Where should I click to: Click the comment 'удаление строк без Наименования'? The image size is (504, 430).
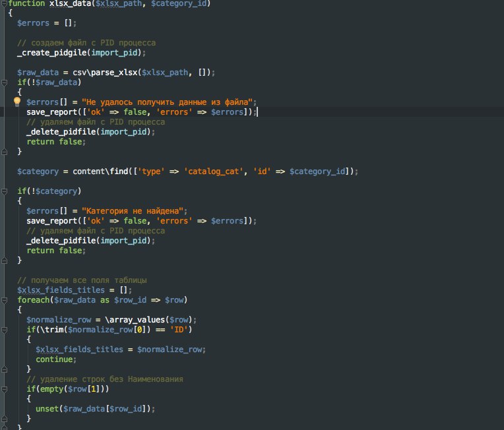tap(105, 379)
